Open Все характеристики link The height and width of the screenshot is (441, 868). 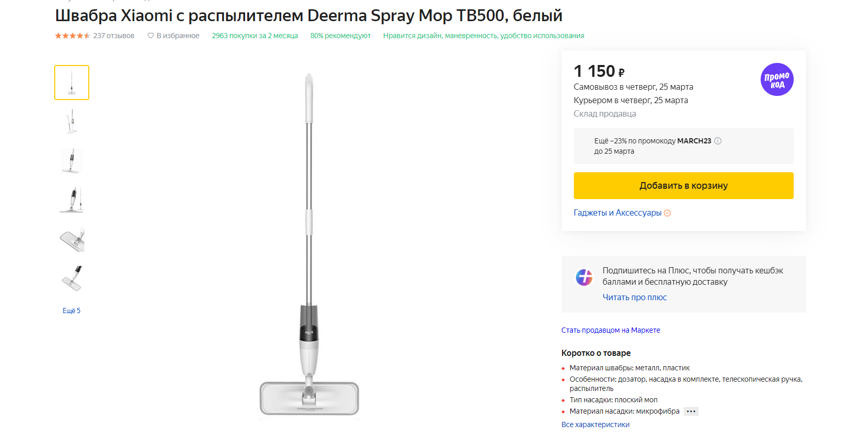pos(595,424)
